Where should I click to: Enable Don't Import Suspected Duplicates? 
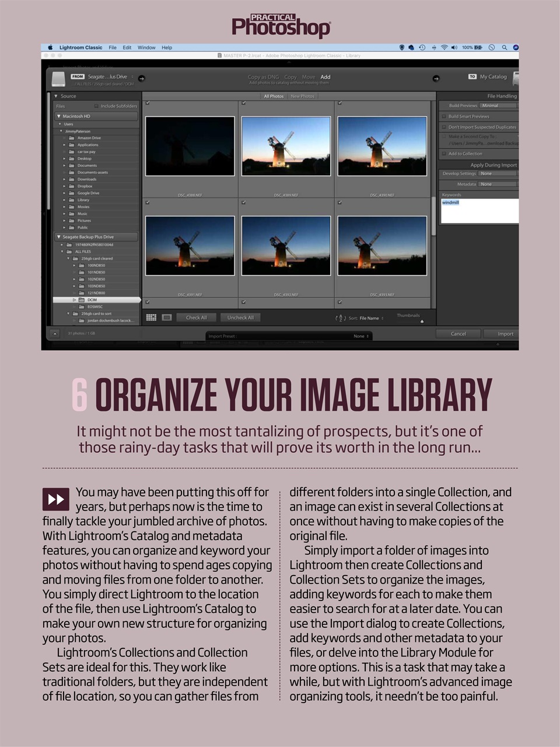(x=444, y=127)
